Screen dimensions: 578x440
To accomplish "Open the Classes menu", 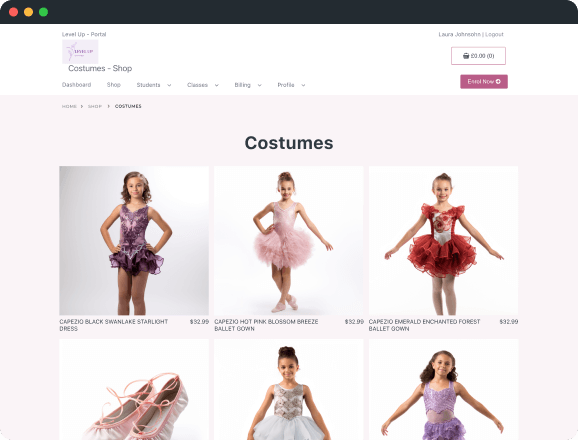I will click(x=197, y=85).
